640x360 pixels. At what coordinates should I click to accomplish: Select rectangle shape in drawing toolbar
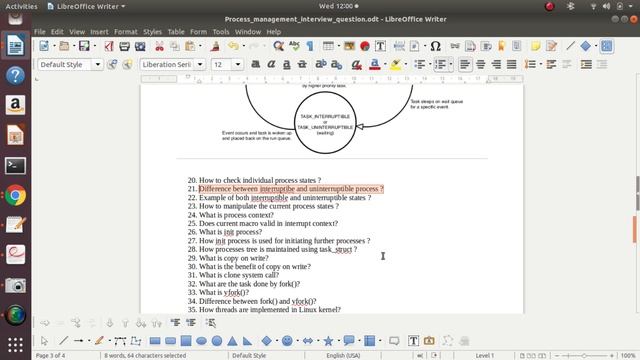[155, 341]
